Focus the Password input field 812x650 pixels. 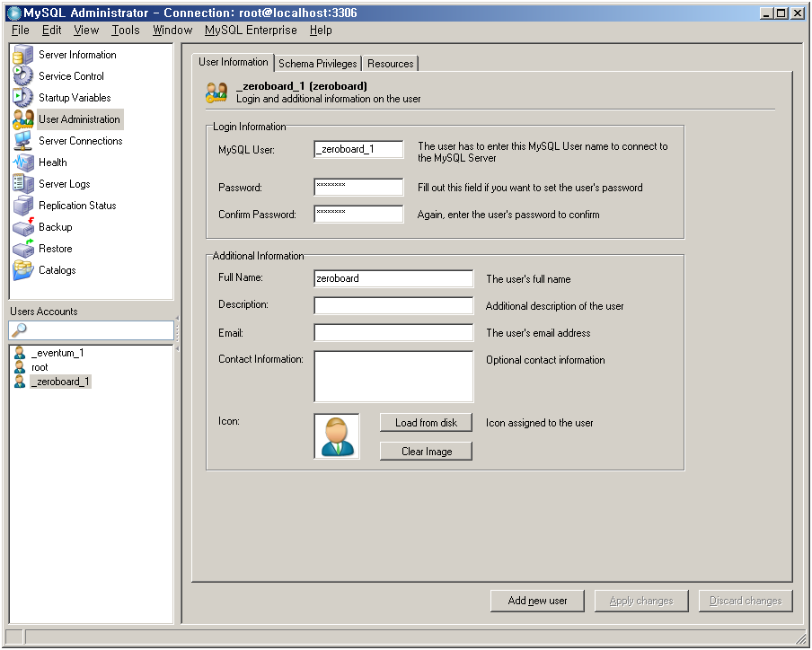tap(358, 188)
